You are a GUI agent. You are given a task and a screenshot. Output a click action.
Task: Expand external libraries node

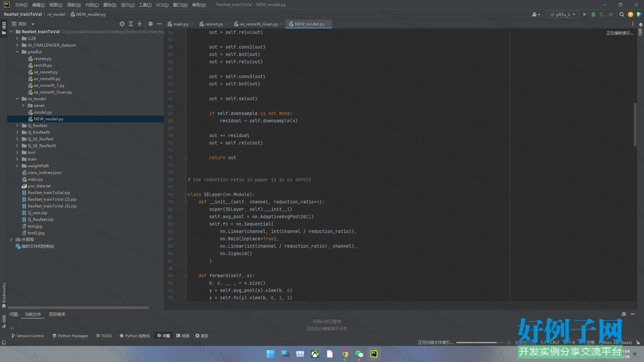11,240
